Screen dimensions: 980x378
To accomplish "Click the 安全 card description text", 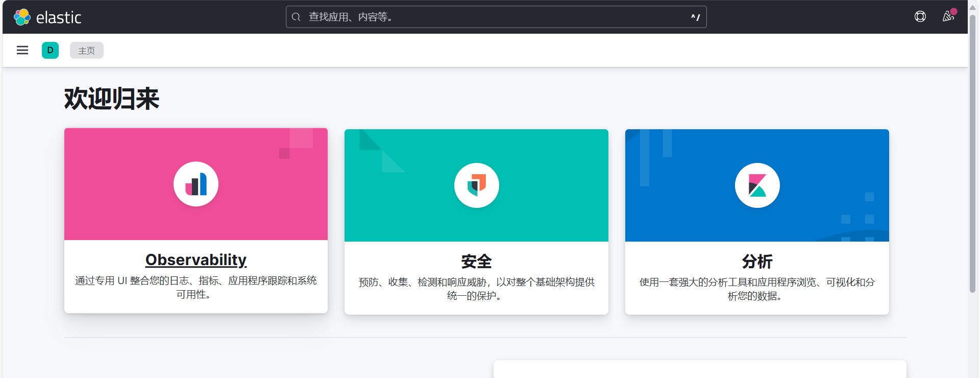I will [477, 289].
